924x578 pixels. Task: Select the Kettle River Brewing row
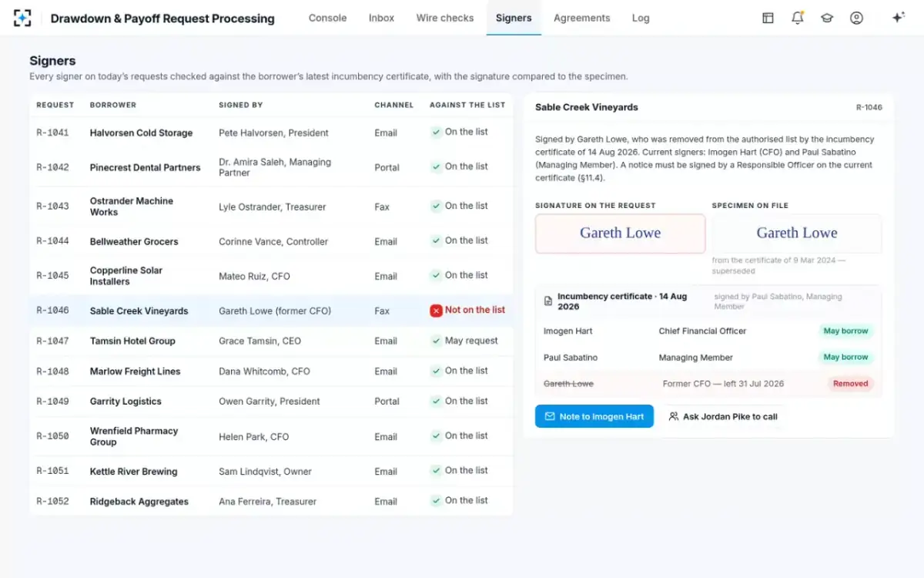tap(271, 471)
